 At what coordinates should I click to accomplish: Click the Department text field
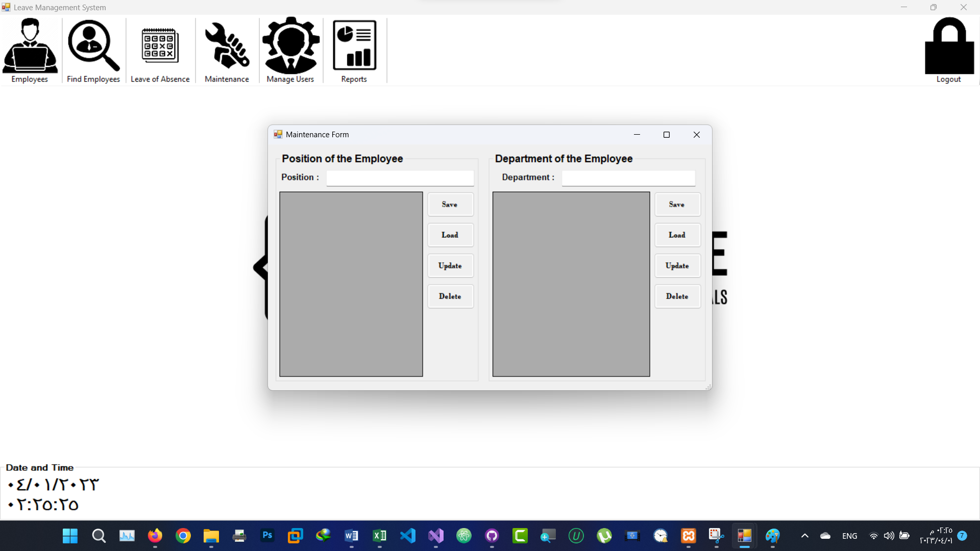point(628,178)
